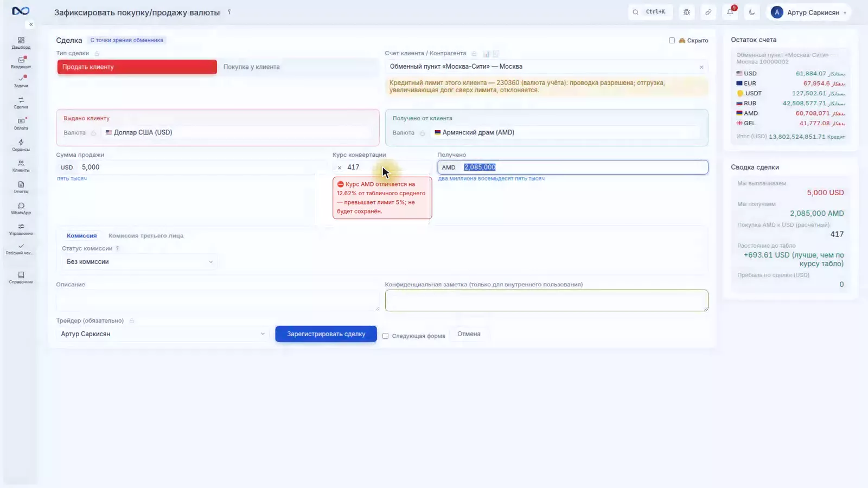Open Сервисы in the sidebar
The image size is (868, 488).
click(21, 145)
